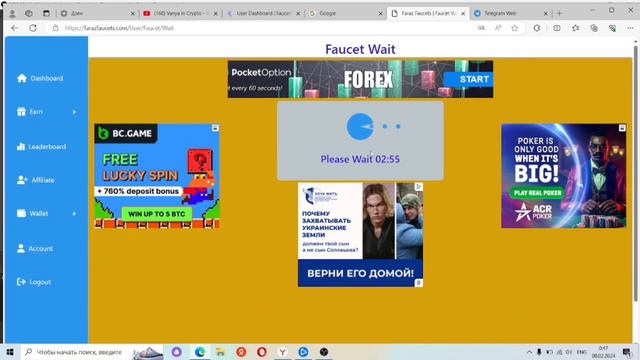
Task: Open the tab actions menu
Action: 46,13
